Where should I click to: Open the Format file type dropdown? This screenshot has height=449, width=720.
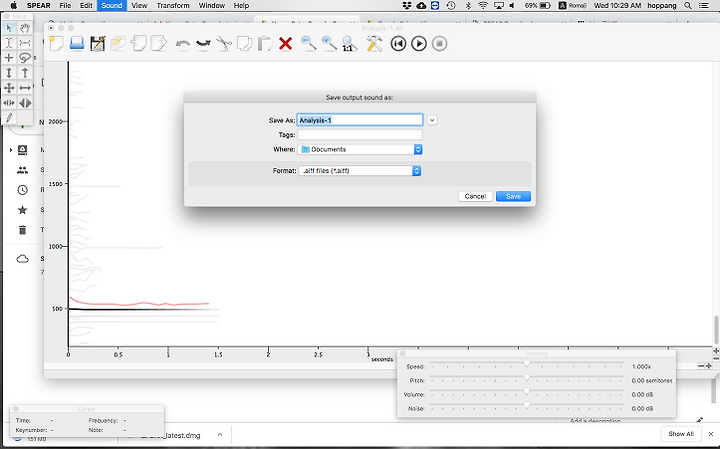(360, 171)
